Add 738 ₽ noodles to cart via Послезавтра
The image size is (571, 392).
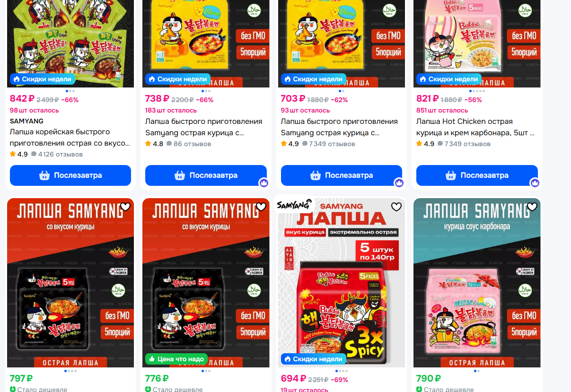206,175
